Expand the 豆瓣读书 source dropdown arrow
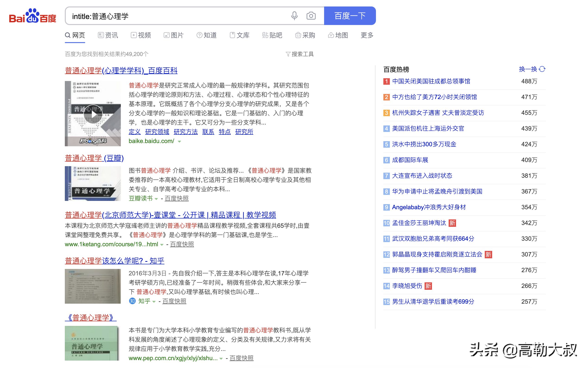This screenshot has height=368, width=588. click(156, 199)
